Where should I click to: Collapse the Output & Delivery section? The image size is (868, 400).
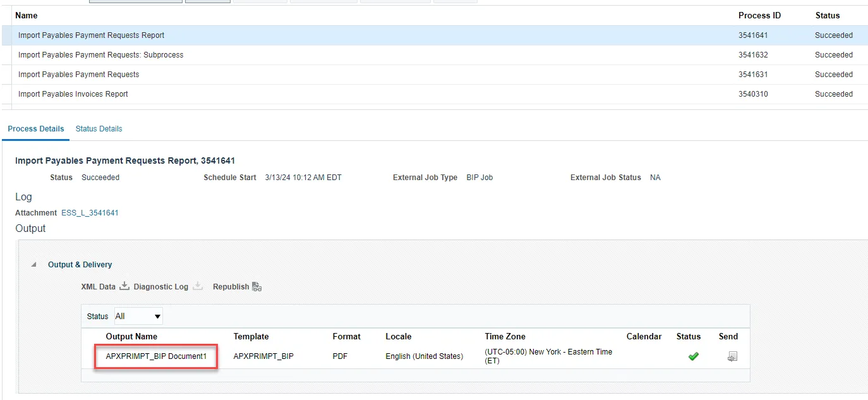34,265
